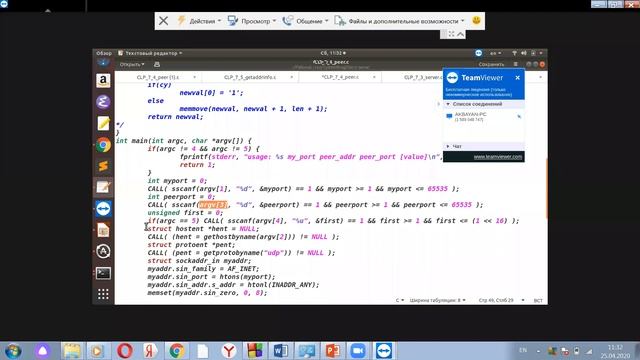Viewport: 640px width, 360px height.
Task: Open Amazon from the Ubuntu dock
Action: tap(103, 80)
